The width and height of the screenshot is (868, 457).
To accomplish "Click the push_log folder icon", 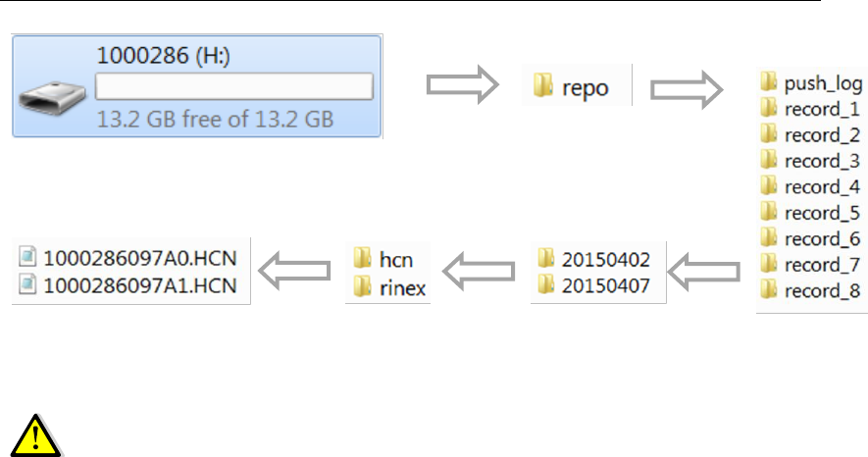I will tap(770, 83).
